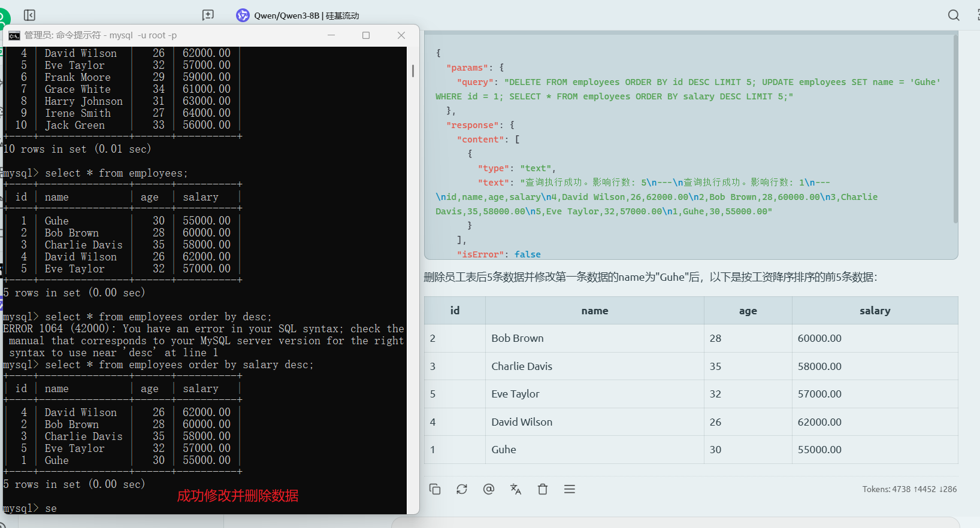Screen dimensions: 980x528
Task: Click the search magnifier icon
Action: coord(954,15)
